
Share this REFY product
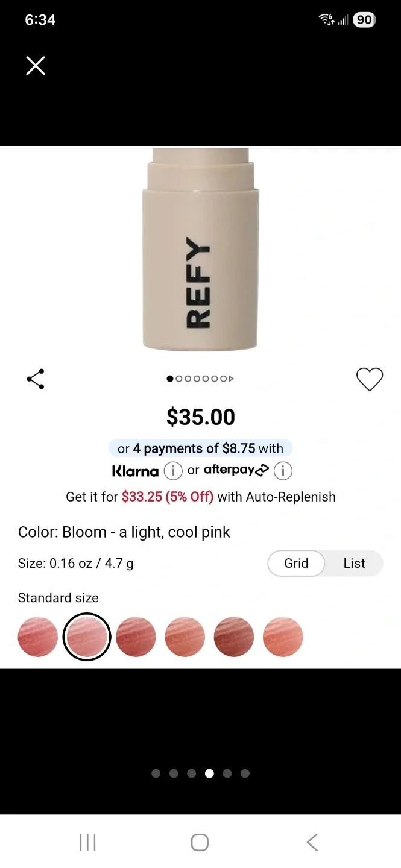click(x=35, y=379)
